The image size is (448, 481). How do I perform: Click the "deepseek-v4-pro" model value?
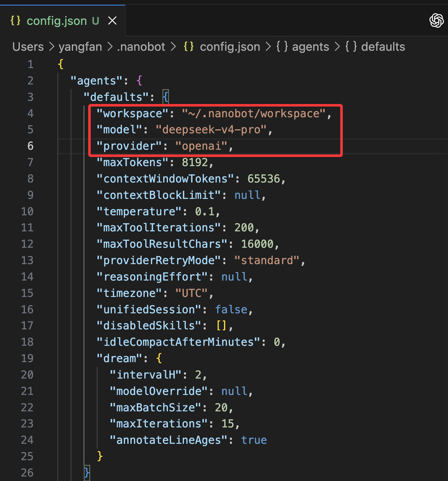tap(211, 130)
